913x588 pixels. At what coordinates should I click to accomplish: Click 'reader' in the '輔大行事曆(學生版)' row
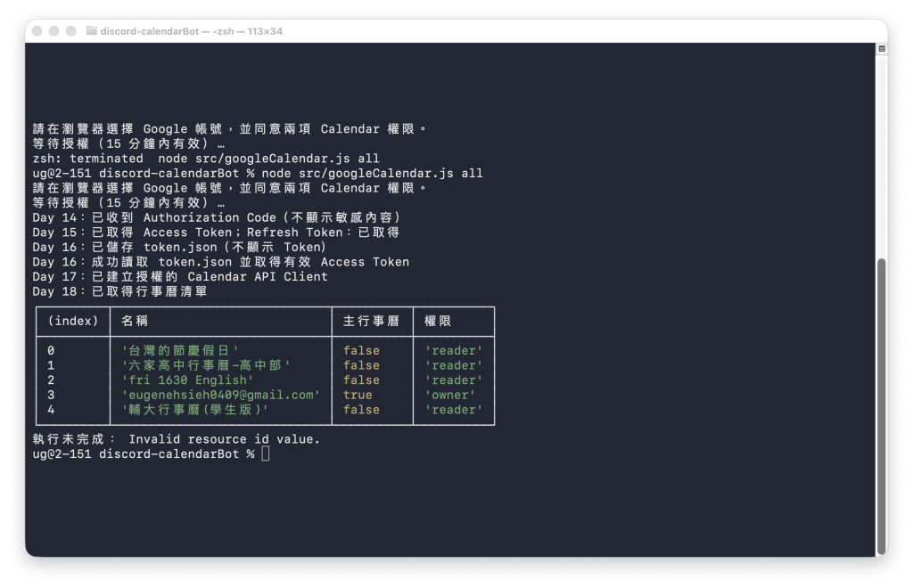click(x=454, y=410)
